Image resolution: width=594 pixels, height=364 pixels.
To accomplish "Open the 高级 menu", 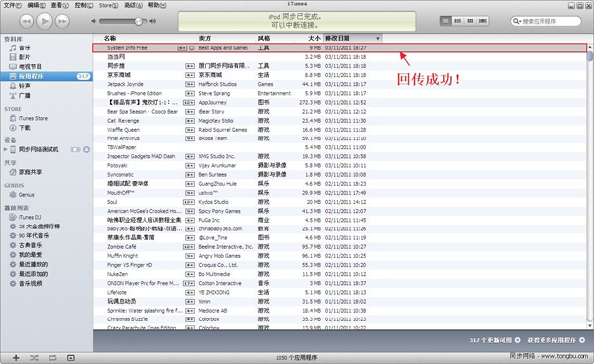I will point(133,5).
